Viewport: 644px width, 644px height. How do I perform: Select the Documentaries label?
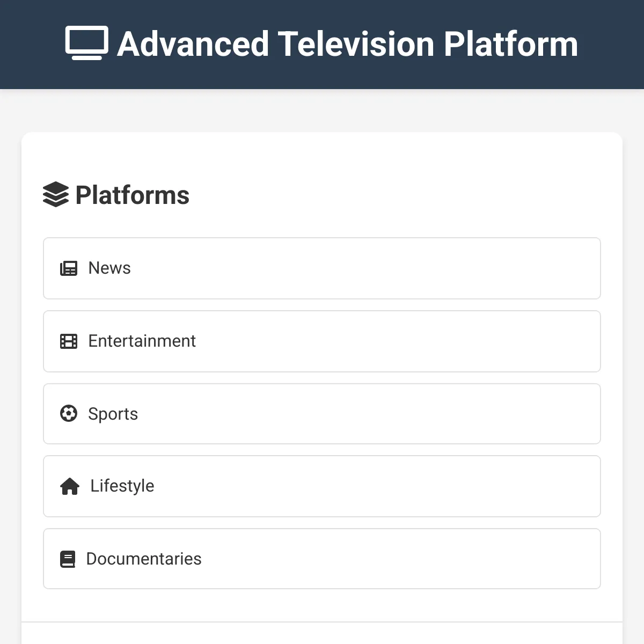(144, 559)
